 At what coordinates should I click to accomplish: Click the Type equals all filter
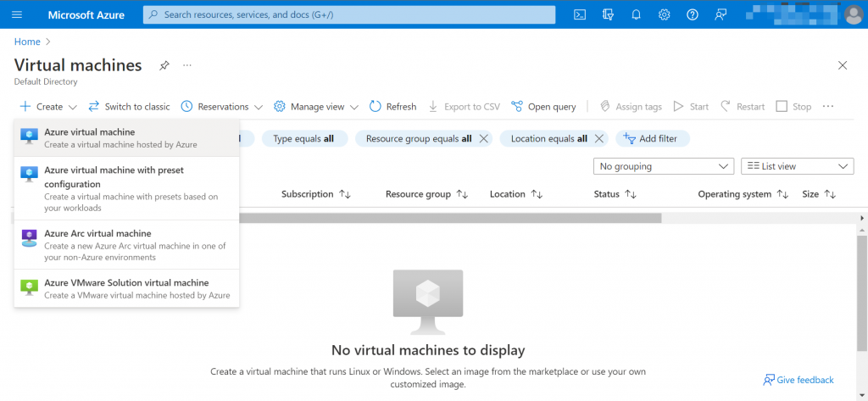[304, 138]
